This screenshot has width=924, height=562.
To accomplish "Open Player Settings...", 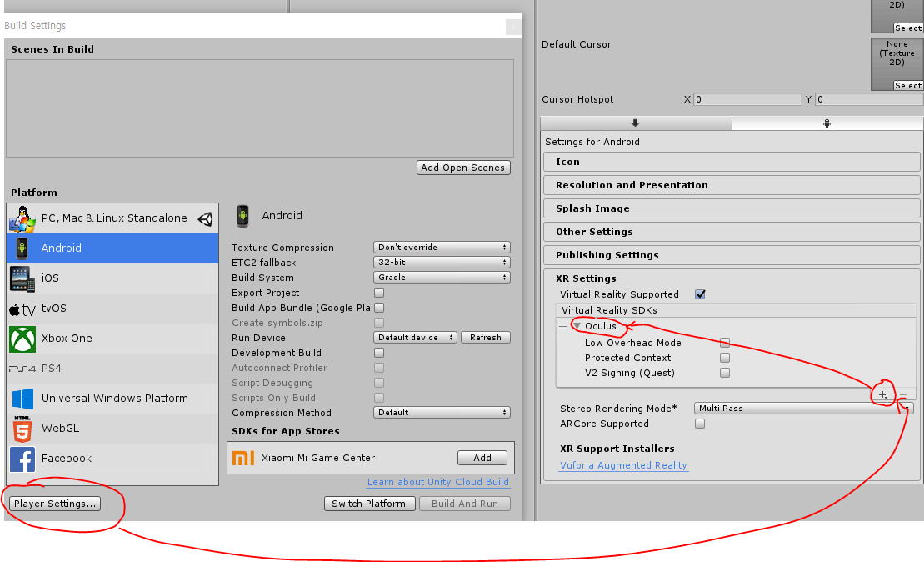I will click(55, 504).
